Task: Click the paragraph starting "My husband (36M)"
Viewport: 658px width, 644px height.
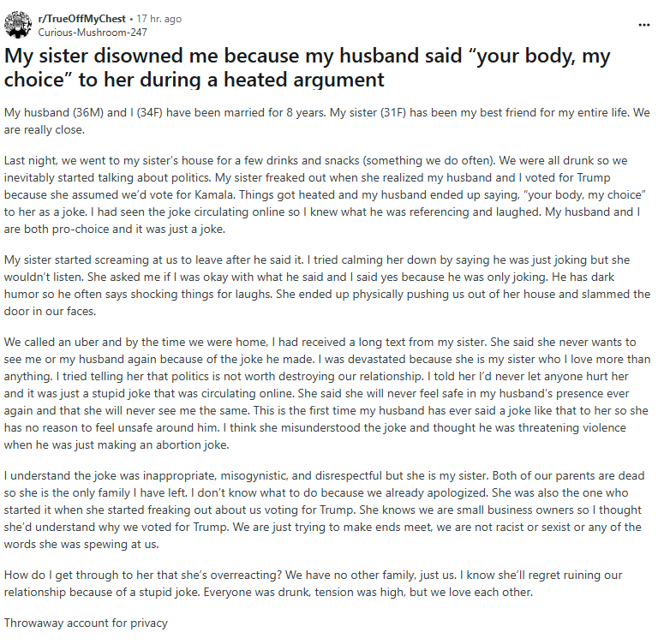Action: tap(327, 122)
